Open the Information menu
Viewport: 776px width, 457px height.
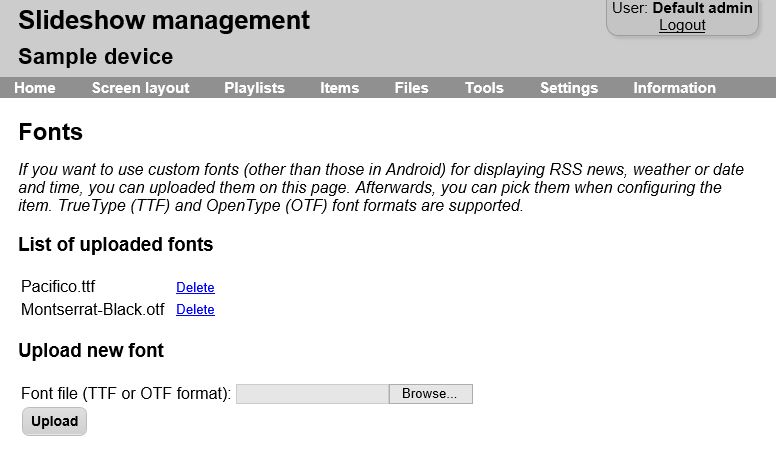(x=675, y=88)
